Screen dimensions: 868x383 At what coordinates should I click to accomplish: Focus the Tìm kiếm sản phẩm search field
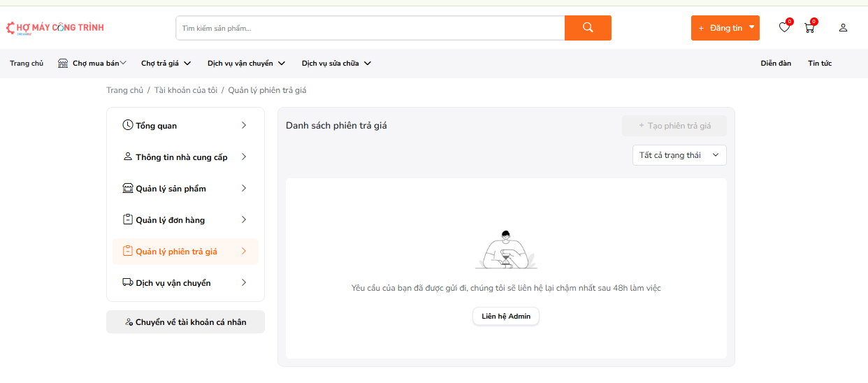pos(370,28)
